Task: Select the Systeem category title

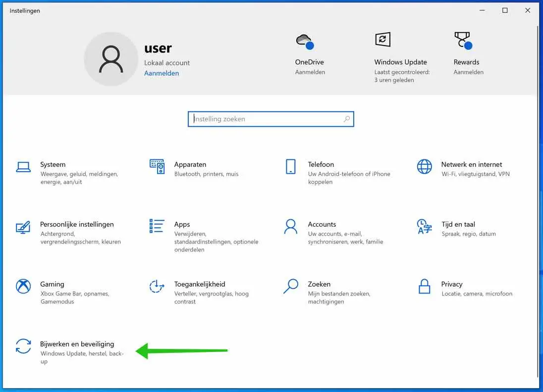Action: [53, 164]
